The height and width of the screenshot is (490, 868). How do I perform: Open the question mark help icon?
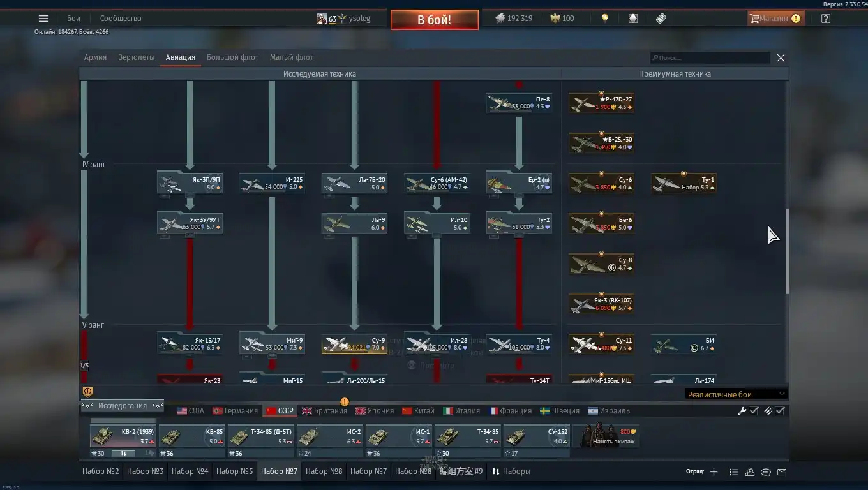[826, 19]
